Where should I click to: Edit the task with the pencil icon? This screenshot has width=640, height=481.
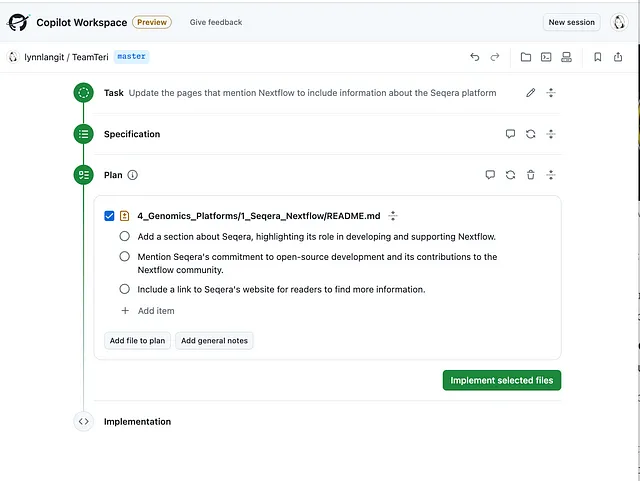tap(530, 93)
